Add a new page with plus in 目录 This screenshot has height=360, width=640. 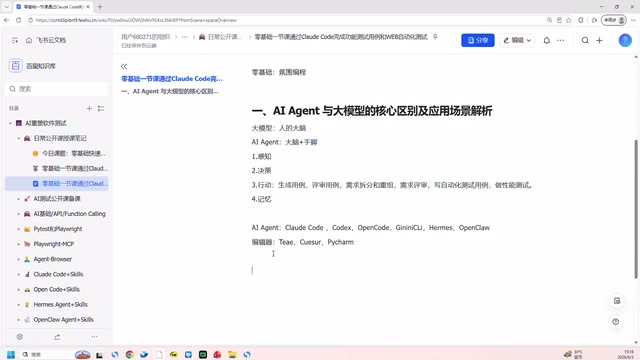(89, 108)
